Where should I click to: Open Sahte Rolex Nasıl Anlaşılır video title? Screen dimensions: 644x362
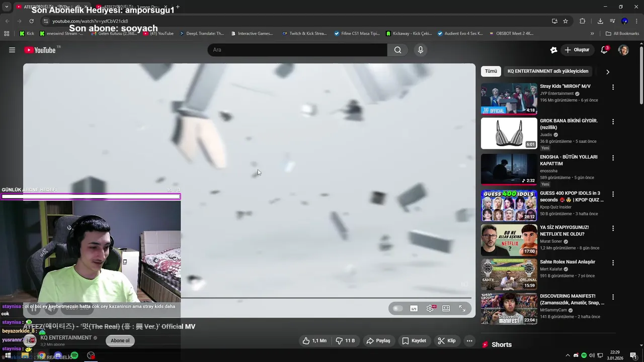(x=568, y=262)
